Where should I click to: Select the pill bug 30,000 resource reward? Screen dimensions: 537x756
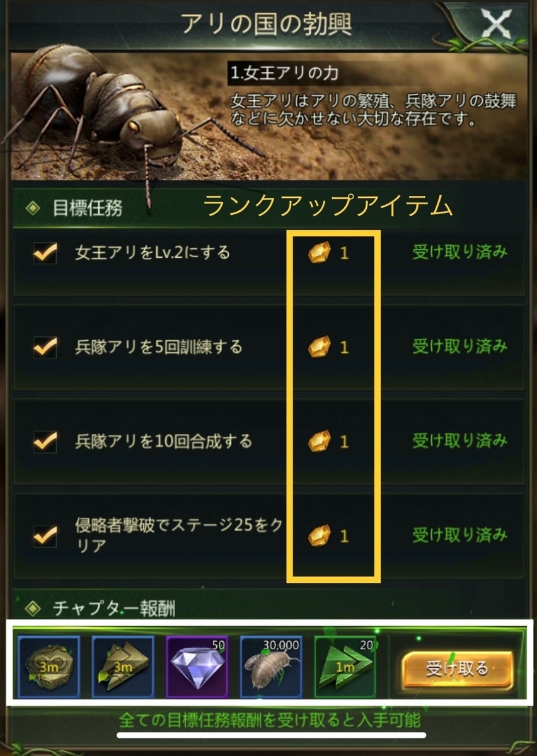[272, 667]
